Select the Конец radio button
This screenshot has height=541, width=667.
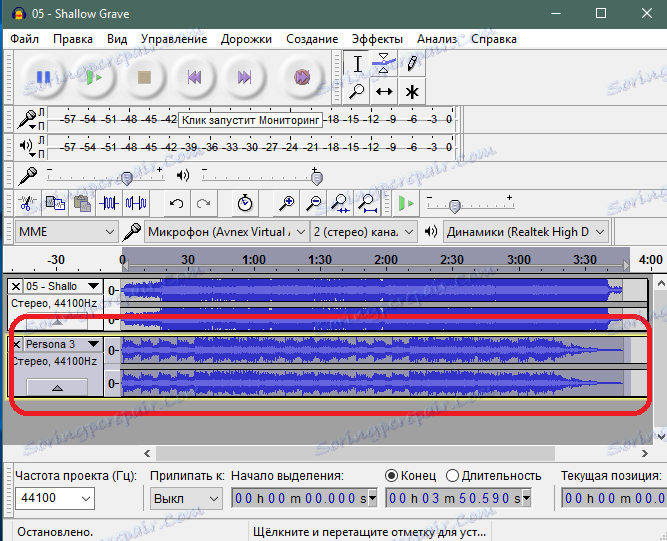coord(392,476)
